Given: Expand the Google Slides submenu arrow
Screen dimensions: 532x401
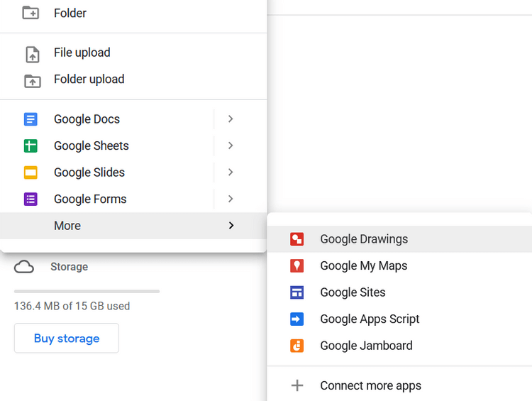Looking at the screenshot, I should [231, 172].
